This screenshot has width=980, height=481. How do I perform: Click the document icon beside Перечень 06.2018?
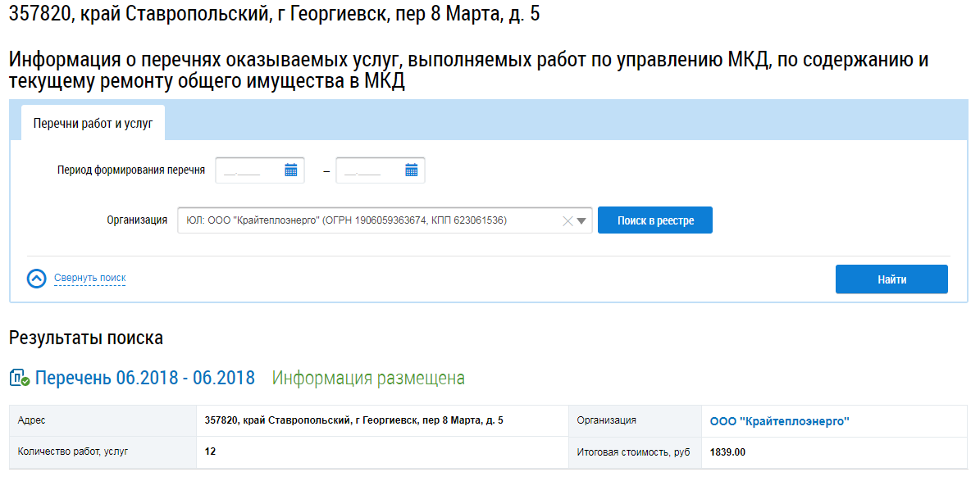20,379
